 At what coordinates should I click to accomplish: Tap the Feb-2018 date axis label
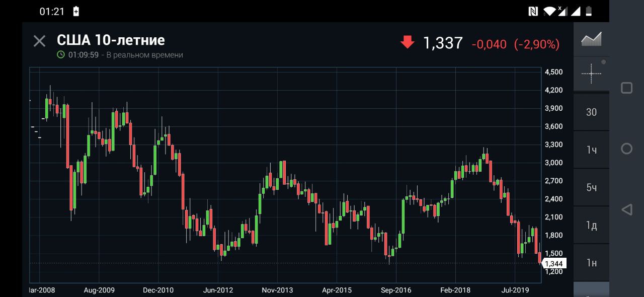455,290
